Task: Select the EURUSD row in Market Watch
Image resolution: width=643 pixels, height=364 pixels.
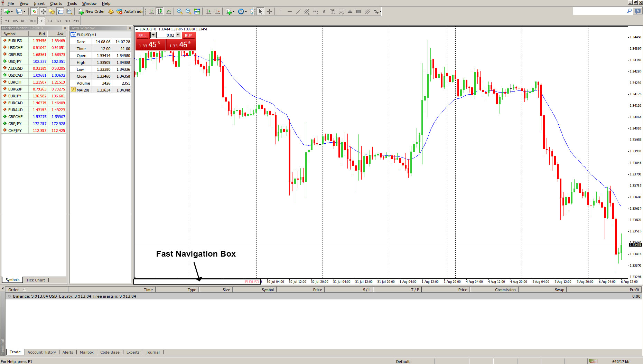Action: point(15,41)
